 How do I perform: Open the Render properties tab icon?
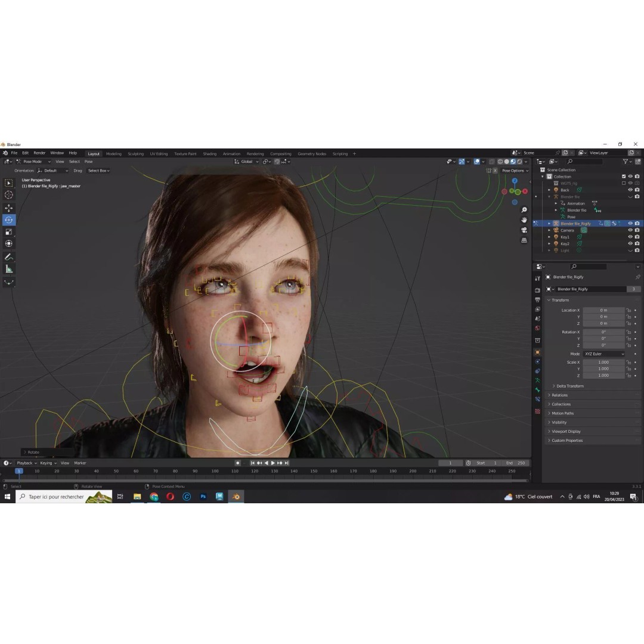(x=537, y=290)
